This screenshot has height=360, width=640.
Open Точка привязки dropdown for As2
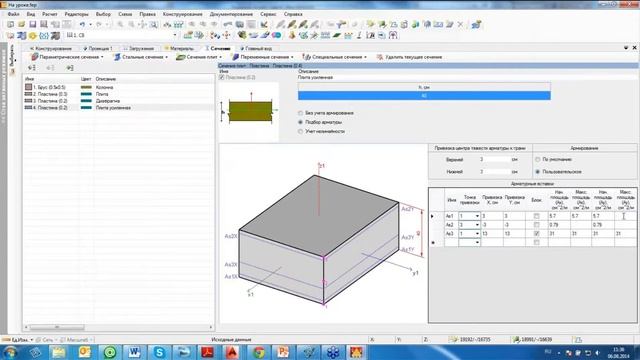point(477,225)
